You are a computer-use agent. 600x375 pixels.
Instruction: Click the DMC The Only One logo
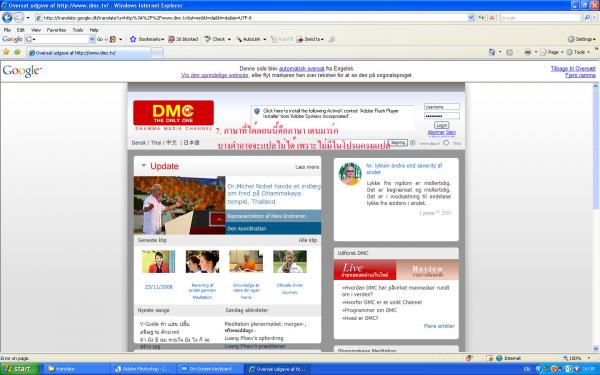[x=173, y=112]
